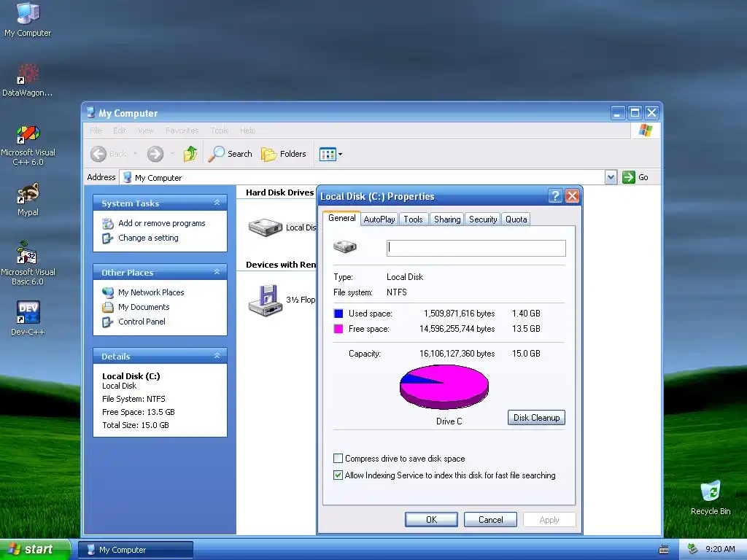Click the Search toolbar button
This screenshot has width=747, height=560.
pos(231,154)
